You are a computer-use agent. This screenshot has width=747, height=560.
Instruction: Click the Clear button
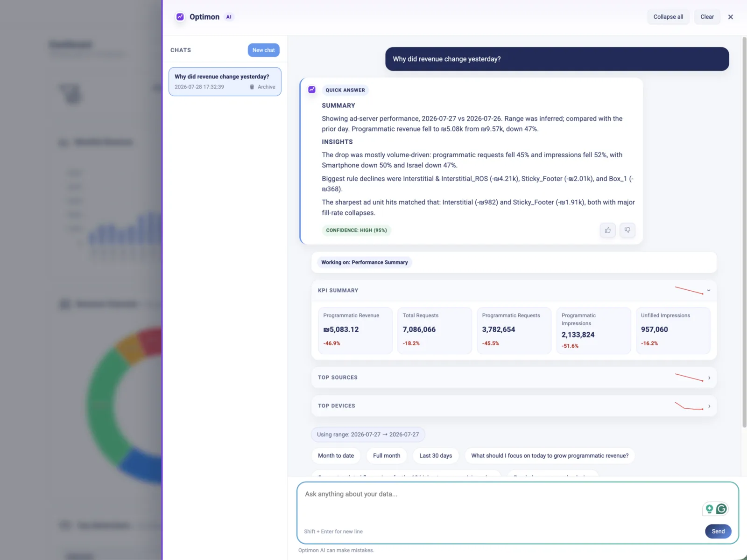tap(707, 17)
